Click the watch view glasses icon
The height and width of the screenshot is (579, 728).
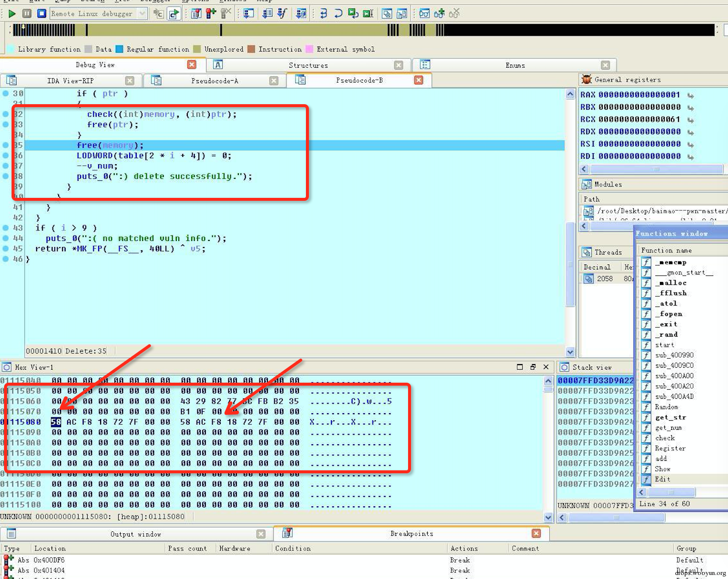pos(424,14)
